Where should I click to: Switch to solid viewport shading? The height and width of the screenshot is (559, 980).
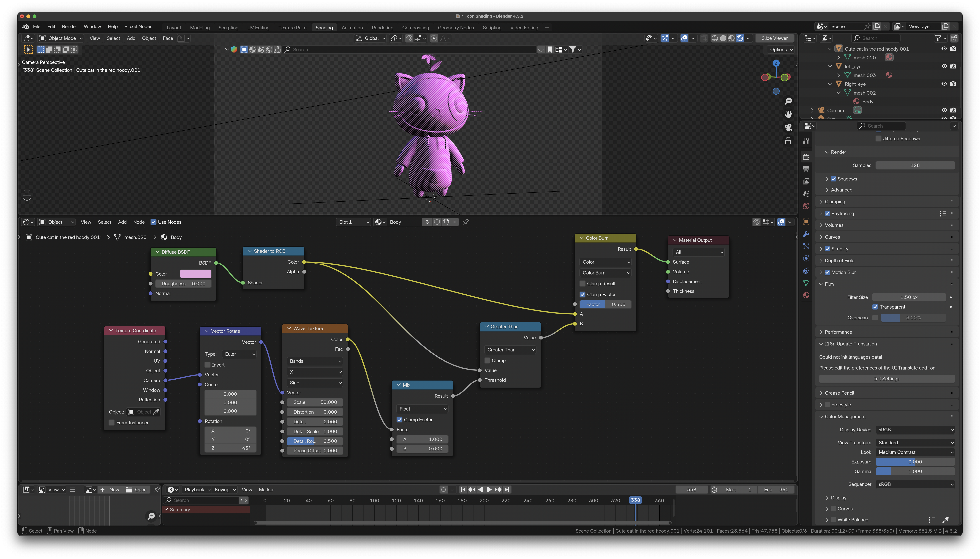(x=723, y=38)
